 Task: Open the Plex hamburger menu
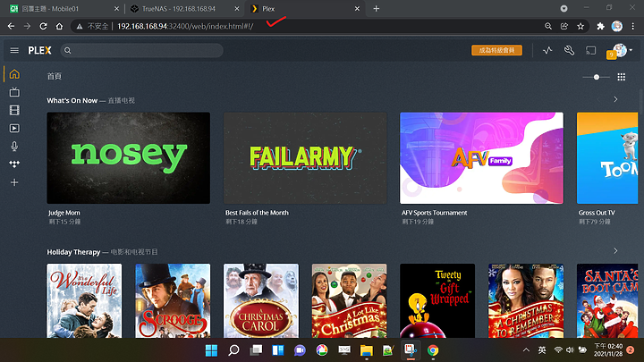pyautogui.click(x=14, y=50)
